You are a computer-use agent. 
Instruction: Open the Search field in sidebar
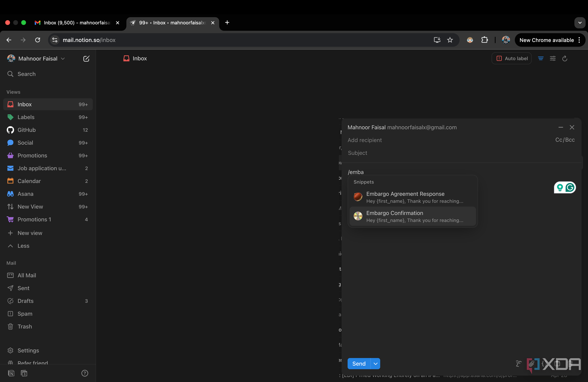click(x=48, y=74)
